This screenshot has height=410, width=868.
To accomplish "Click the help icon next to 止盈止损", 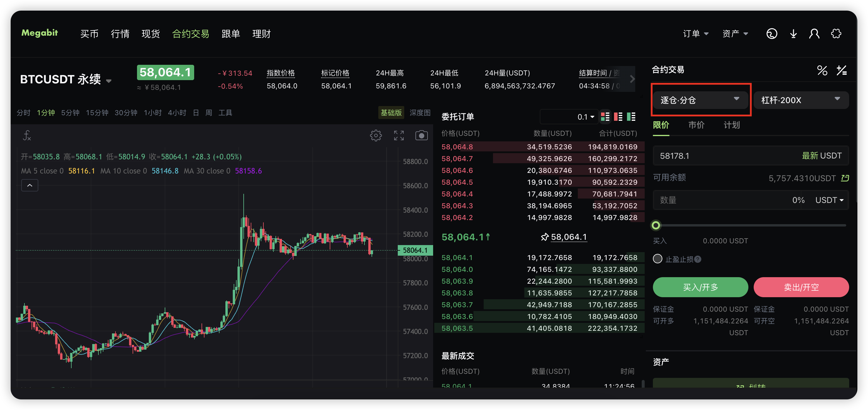I will [698, 259].
